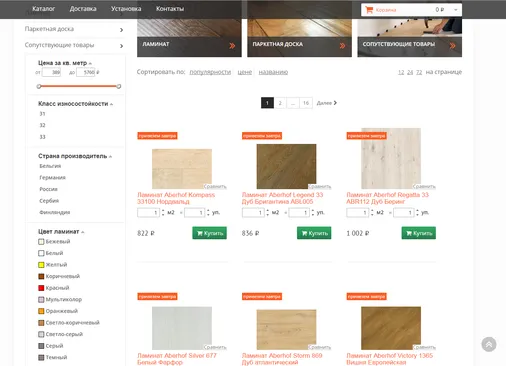The image size is (506, 366).
Task: Collapse the Класс износостойкости filter
Action: [111, 104]
